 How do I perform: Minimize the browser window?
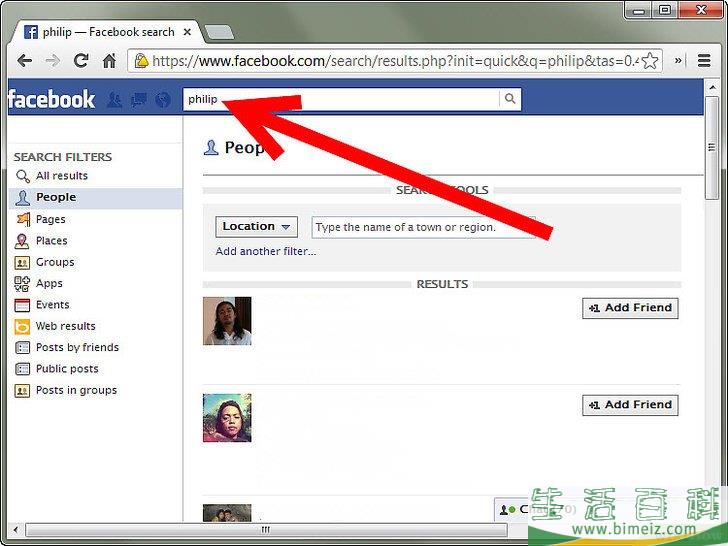(638, 10)
